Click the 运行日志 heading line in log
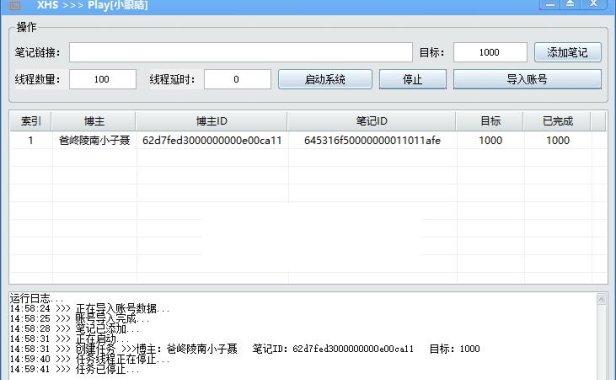Screen dimensions: 616x380 [x=36, y=298]
